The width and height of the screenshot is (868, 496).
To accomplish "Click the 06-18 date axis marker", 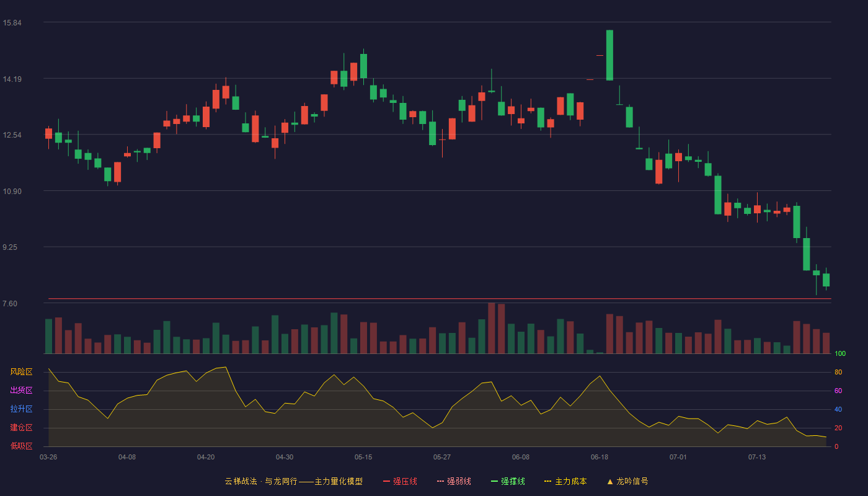I will point(600,457).
